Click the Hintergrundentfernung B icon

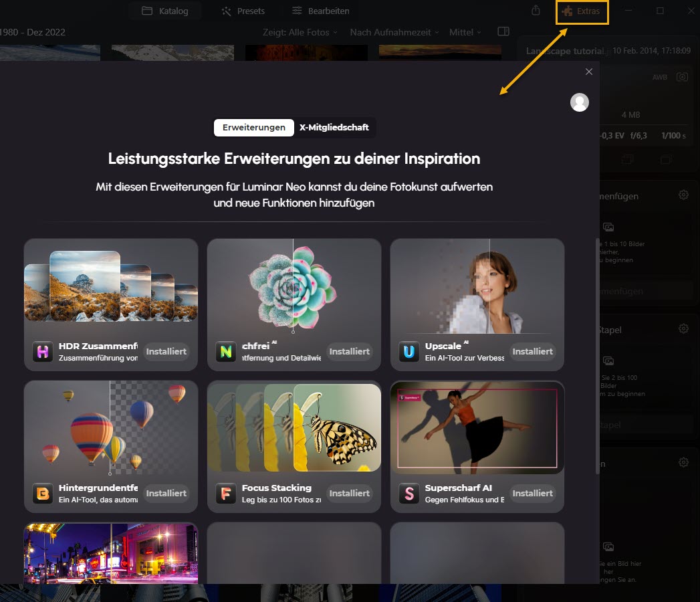click(43, 494)
